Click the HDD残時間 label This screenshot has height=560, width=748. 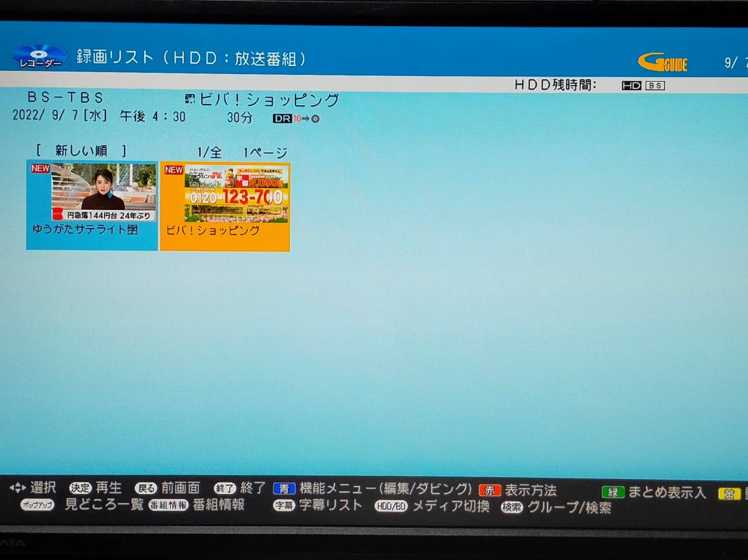point(555,85)
